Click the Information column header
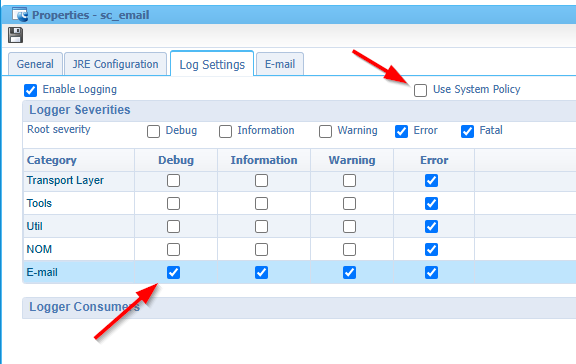The width and height of the screenshot is (576, 364). [x=264, y=160]
